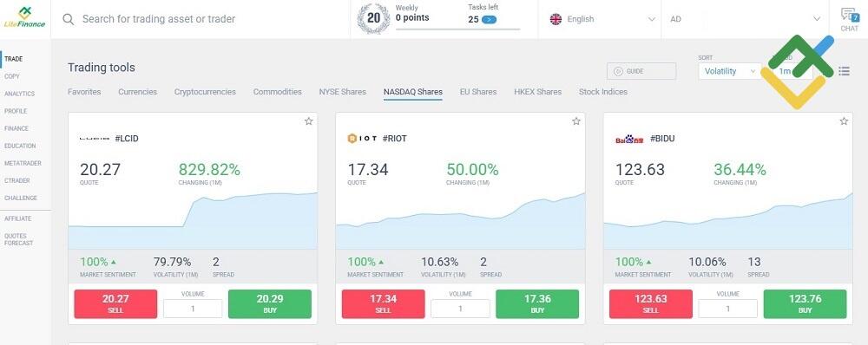
Task: Select the Stock Indices tab
Action: (603, 92)
